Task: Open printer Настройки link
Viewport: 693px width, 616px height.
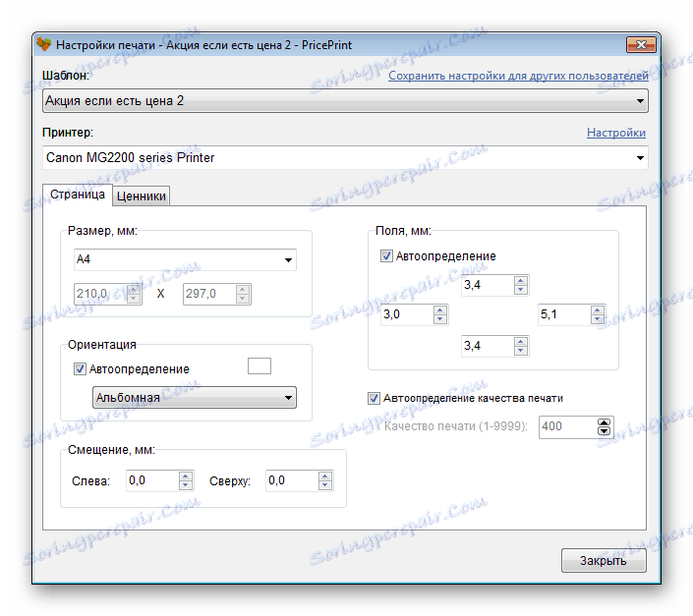Action: coord(616,133)
